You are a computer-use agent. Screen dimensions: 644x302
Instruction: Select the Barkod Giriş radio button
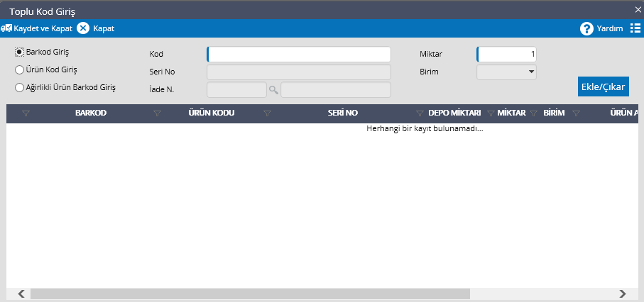tap(20, 52)
